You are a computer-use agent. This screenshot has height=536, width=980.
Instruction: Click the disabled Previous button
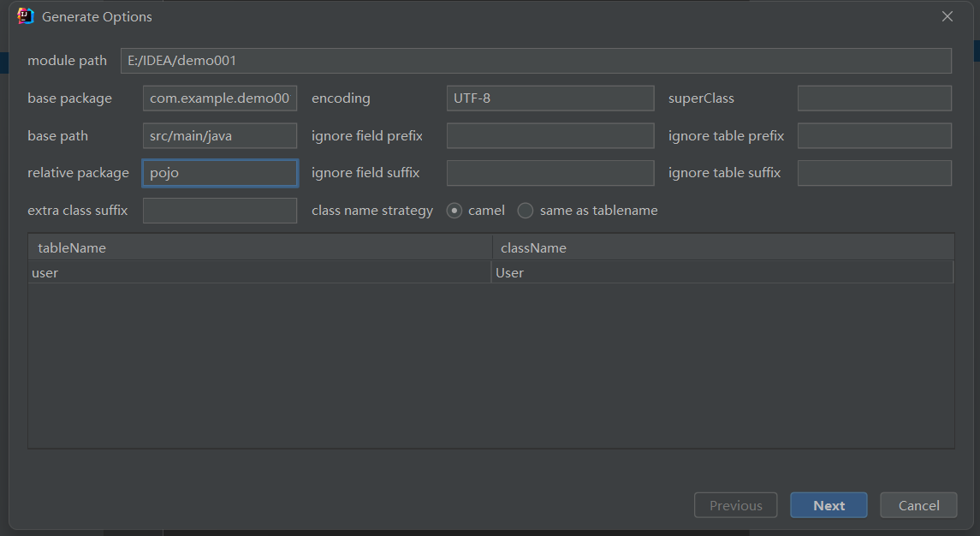click(735, 505)
